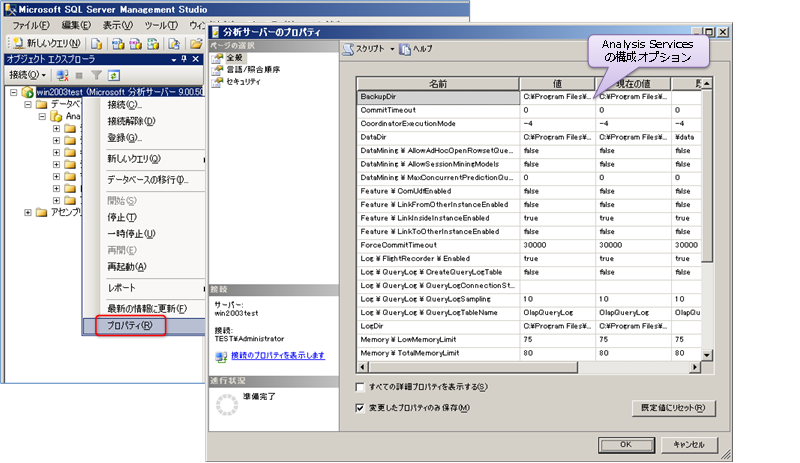Expand the last folder under Ana database
Viewport: 800px width, 463px height.
point(57,201)
